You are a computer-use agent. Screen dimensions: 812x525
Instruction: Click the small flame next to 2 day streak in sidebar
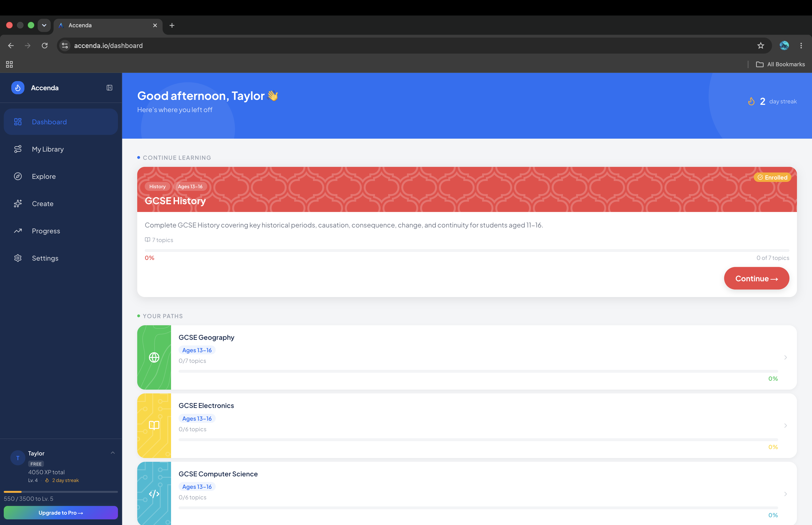click(x=47, y=480)
